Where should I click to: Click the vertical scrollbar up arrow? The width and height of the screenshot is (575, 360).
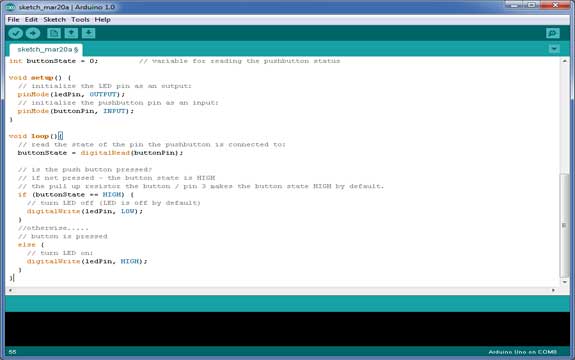click(x=564, y=61)
